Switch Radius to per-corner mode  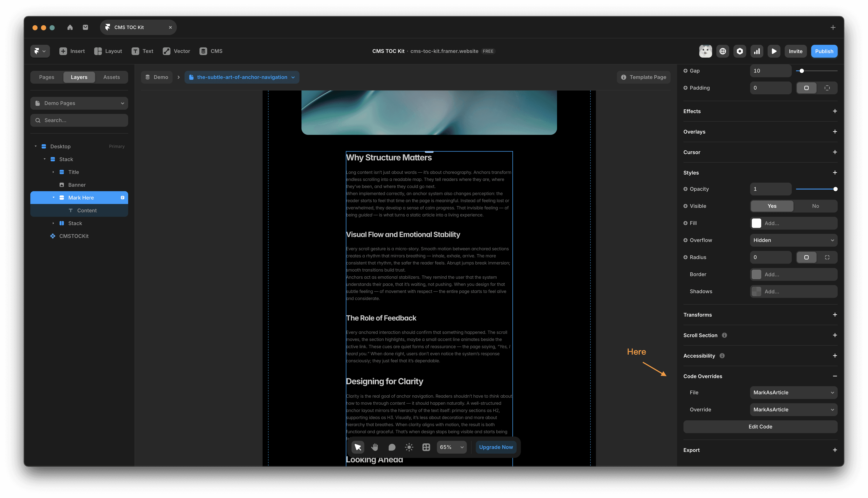827,257
